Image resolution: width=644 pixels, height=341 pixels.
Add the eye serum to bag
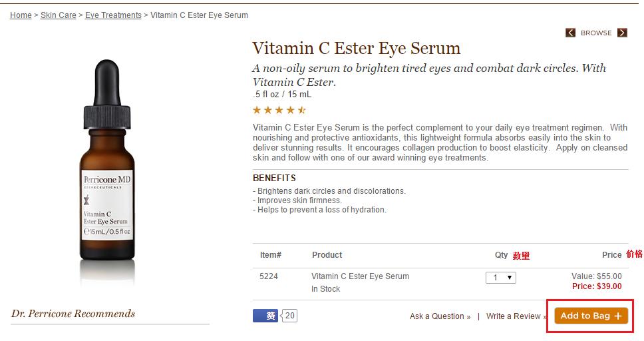591,316
